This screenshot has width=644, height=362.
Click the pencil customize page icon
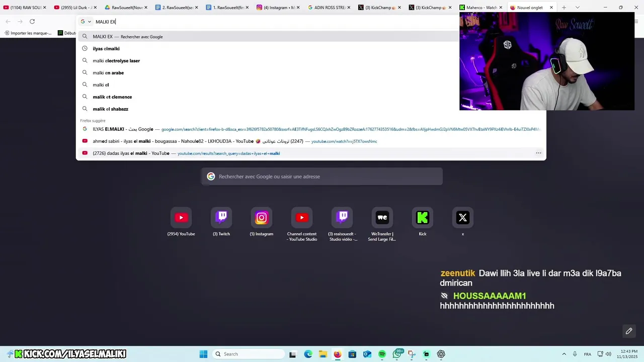click(629, 331)
